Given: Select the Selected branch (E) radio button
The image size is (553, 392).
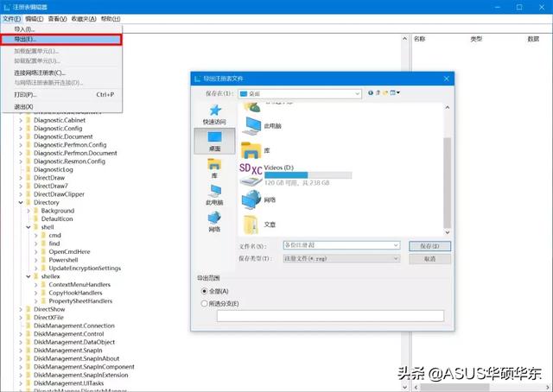Looking at the screenshot, I should click(x=204, y=303).
